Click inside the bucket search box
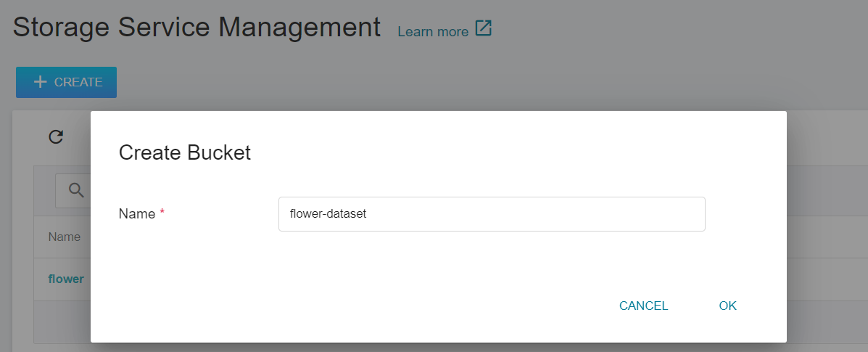Screen dimensions: 868x352 pyautogui.click(x=73, y=192)
